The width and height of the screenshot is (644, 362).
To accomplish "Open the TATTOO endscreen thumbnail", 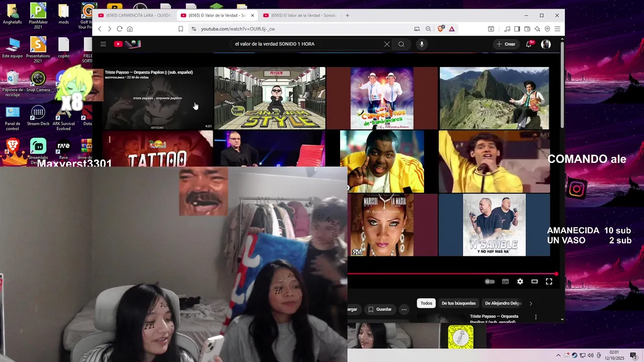I will point(158,149).
